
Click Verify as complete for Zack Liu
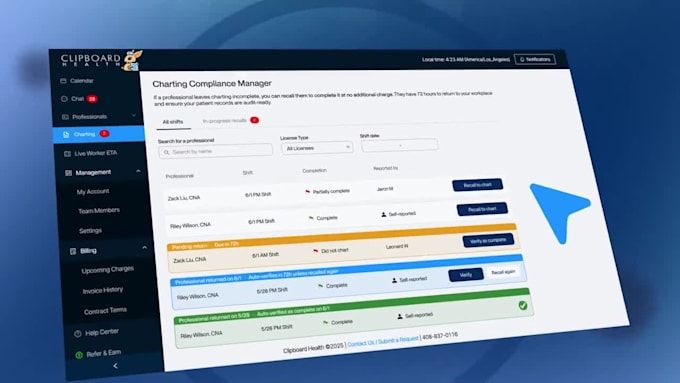point(488,240)
